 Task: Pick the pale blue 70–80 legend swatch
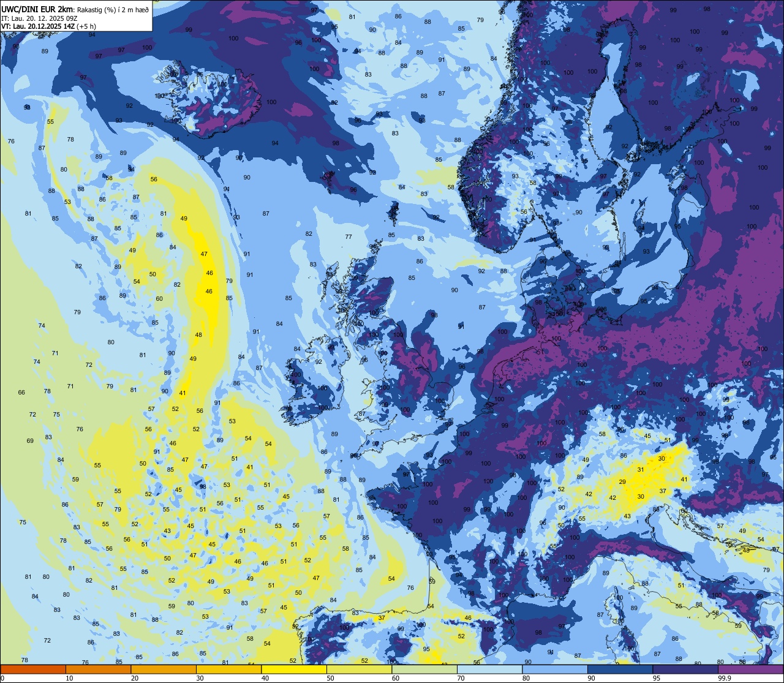(x=489, y=669)
